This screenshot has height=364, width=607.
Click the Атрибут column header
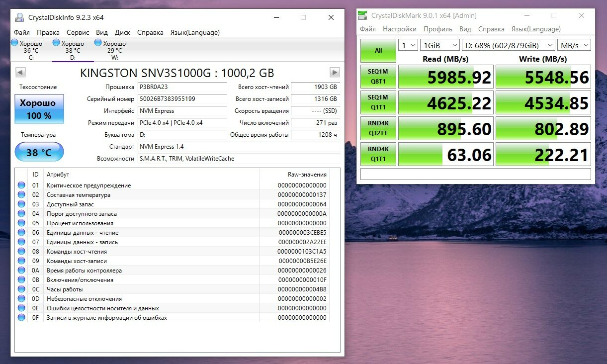point(152,175)
